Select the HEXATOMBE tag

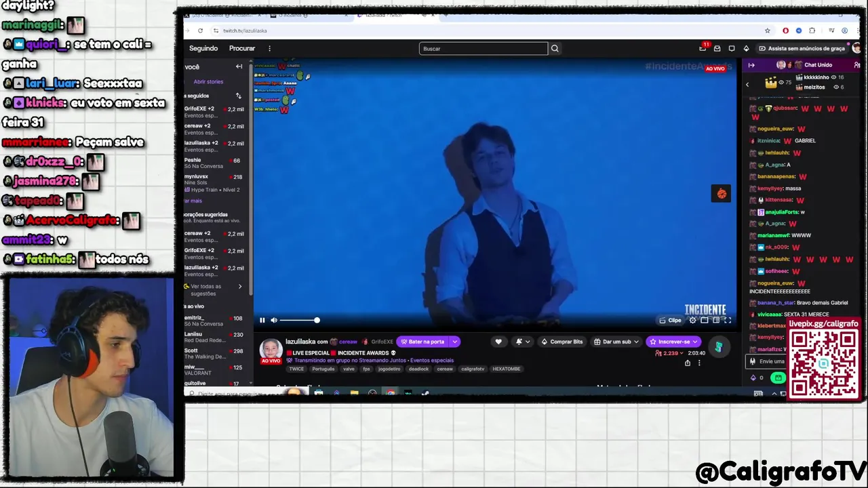point(506,369)
